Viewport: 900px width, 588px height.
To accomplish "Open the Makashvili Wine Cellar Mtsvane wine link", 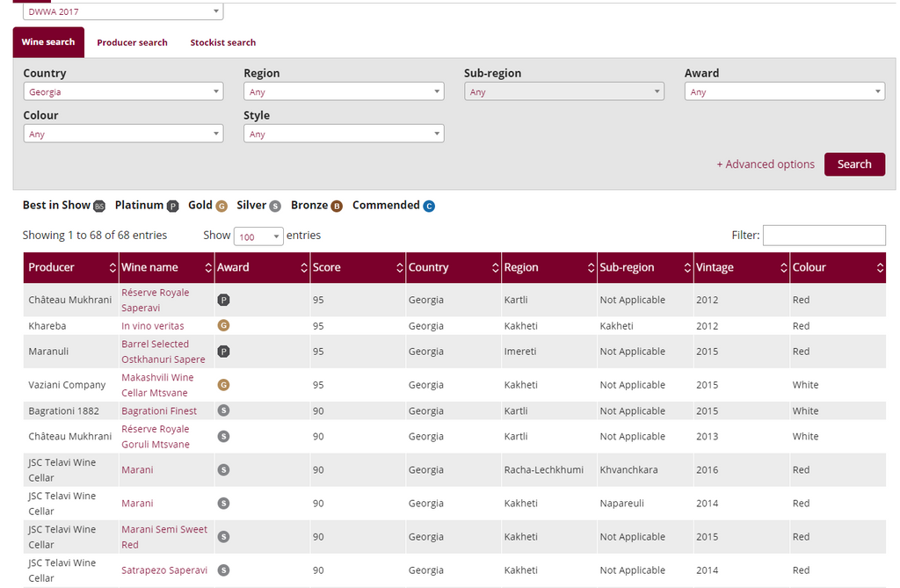I will coord(157,385).
